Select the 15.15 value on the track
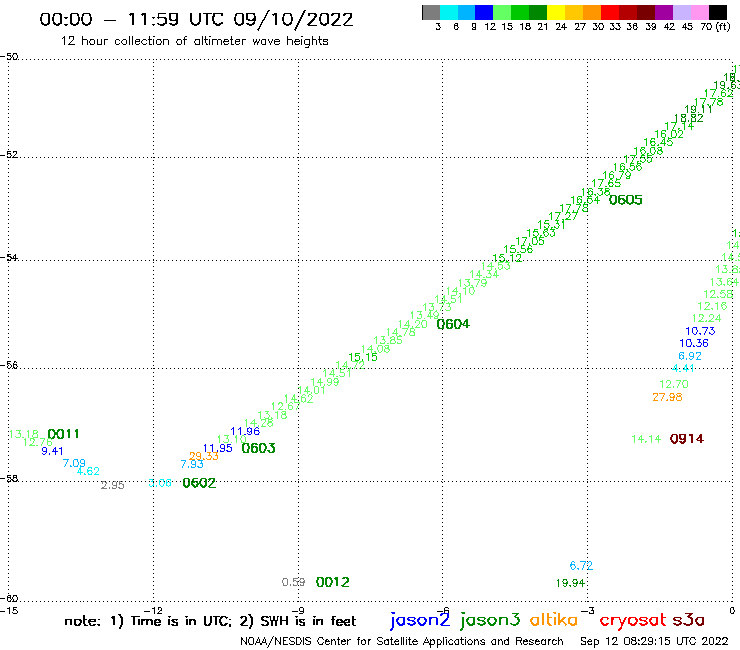Image resolution: width=740 pixels, height=650 pixels. [363, 357]
